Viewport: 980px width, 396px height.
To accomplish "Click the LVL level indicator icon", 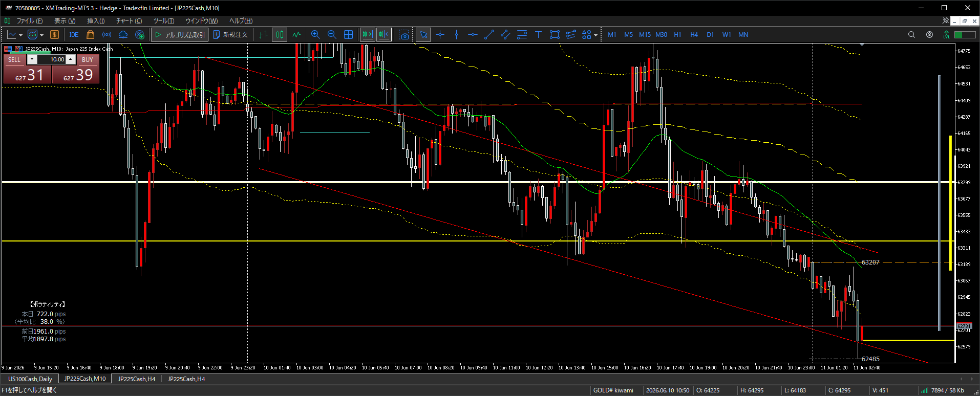I will 946,35.
